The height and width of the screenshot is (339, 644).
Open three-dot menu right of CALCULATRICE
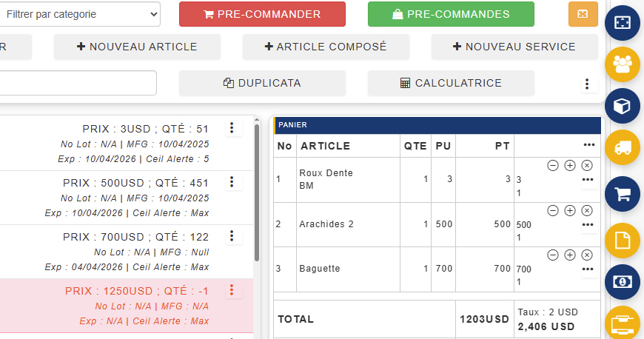pyautogui.click(x=587, y=84)
